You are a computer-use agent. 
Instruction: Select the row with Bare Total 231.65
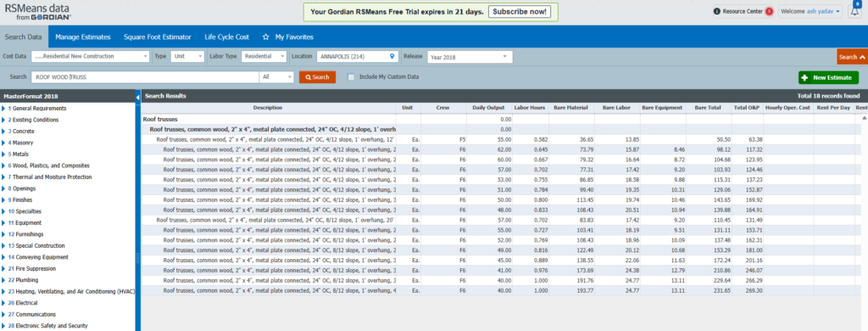pyautogui.click(x=501, y=290)
